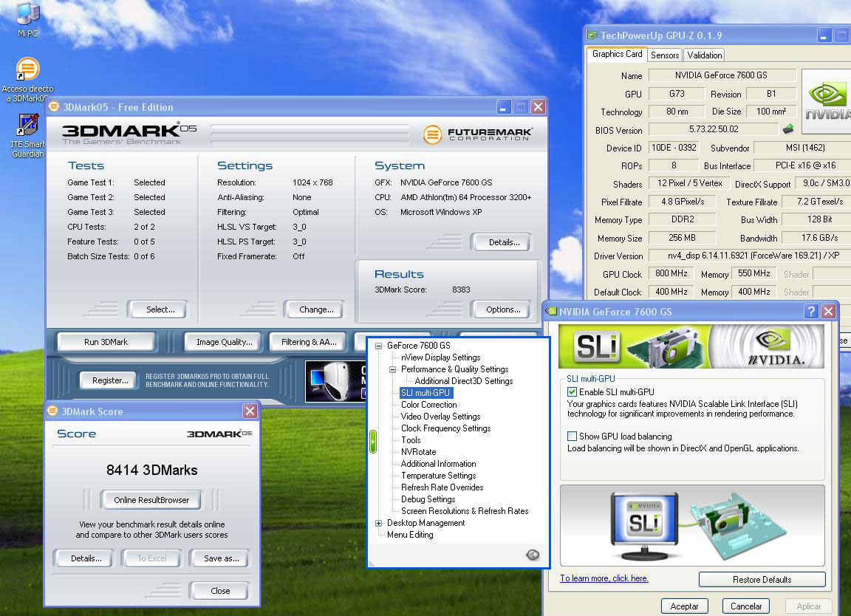Viewport: 851px width, 616px height.
Task: Open Additional Information item
Action: [x=439, y=464]
